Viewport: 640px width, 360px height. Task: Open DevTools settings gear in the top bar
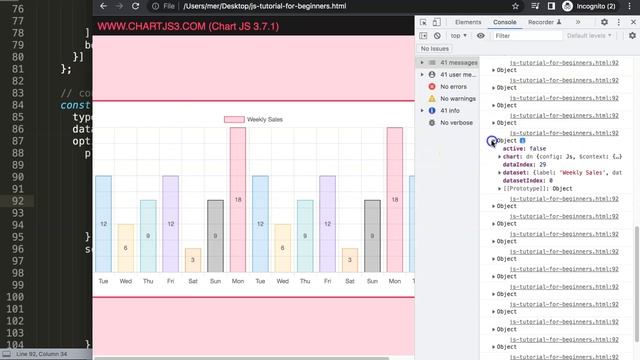point(604,22)
